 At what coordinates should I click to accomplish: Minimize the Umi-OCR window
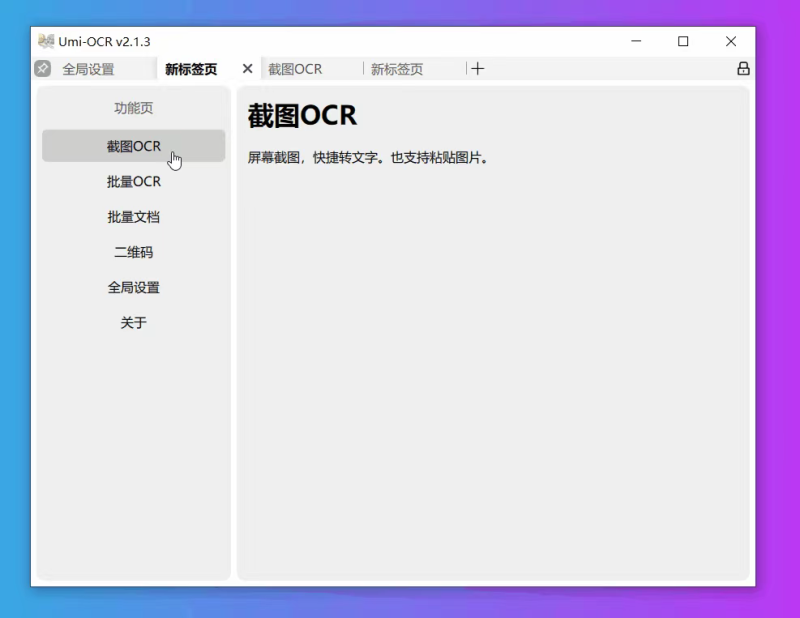[637, 41]
